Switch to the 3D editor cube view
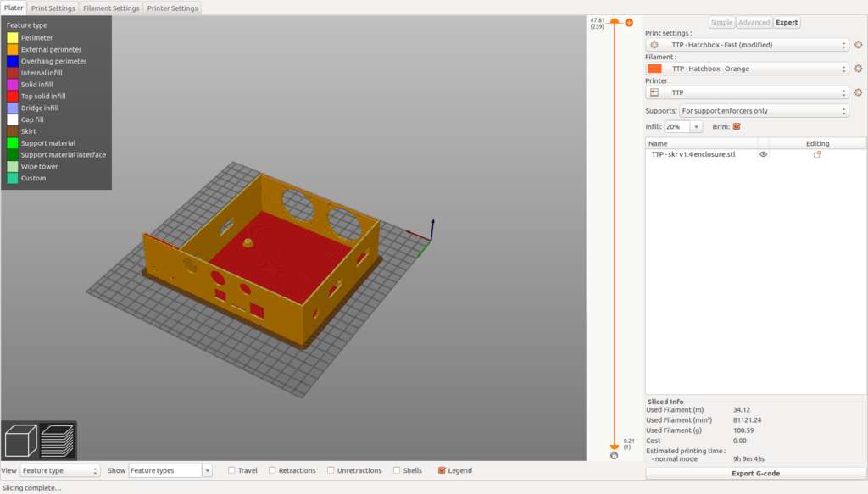Screen dimensions: 868x494 [19, 441]
